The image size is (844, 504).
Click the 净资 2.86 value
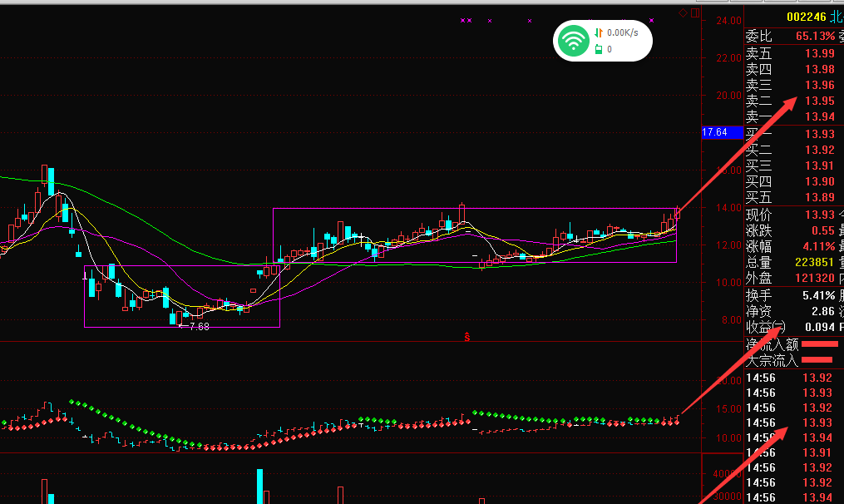pyautogui.click(x=823, y=311)
